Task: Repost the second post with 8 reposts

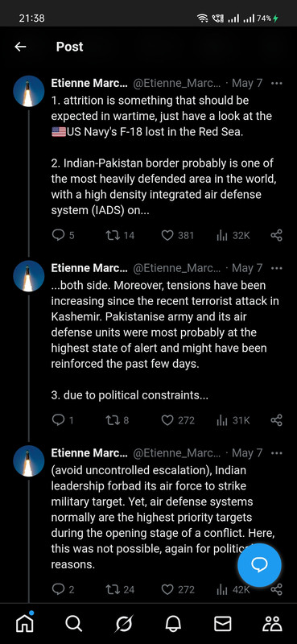Action: [x=117, y=420]
